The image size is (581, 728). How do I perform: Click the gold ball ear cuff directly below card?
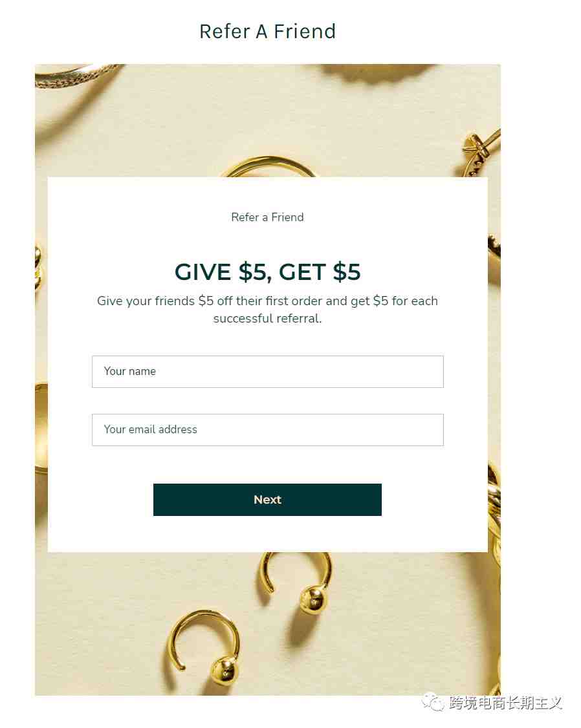(x=296, y=581)
